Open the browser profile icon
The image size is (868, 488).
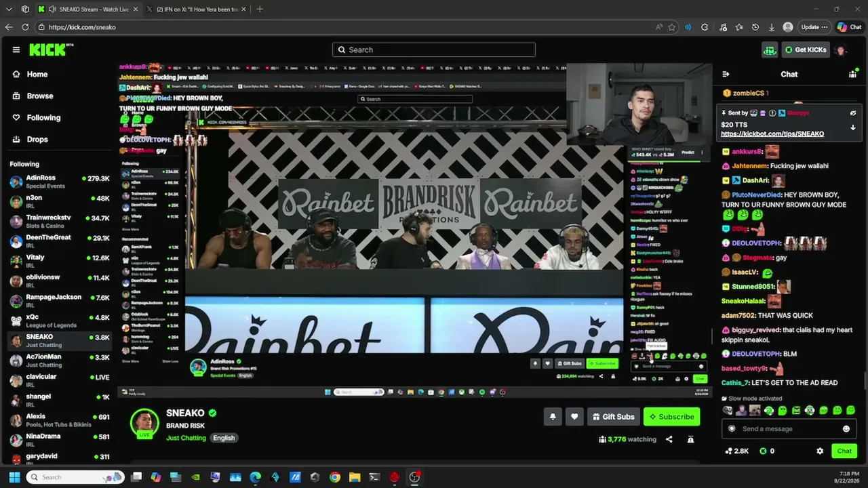(788, 27)
